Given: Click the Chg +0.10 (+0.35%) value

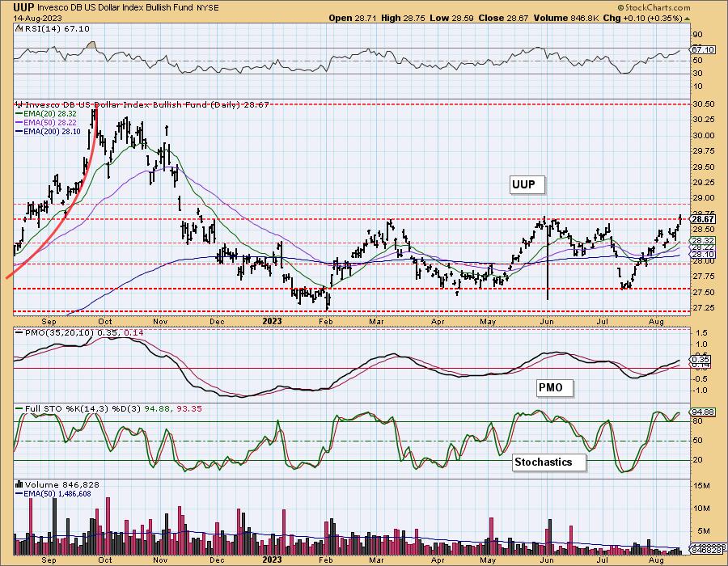Looking at the screenshot, I should (642, 18).
